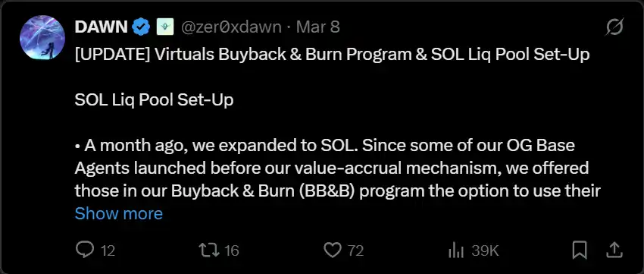Click the repost count of 16

coord(232,250)
